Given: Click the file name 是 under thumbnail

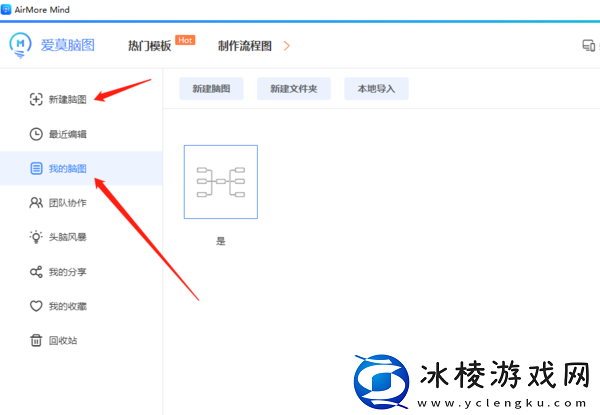Looking at the screenshot, I should point(221,241).
